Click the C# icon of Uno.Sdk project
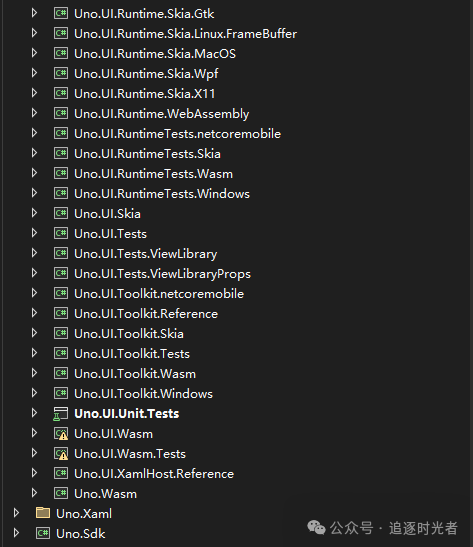Viewport: 473px width, 547px height. [43, 533]
